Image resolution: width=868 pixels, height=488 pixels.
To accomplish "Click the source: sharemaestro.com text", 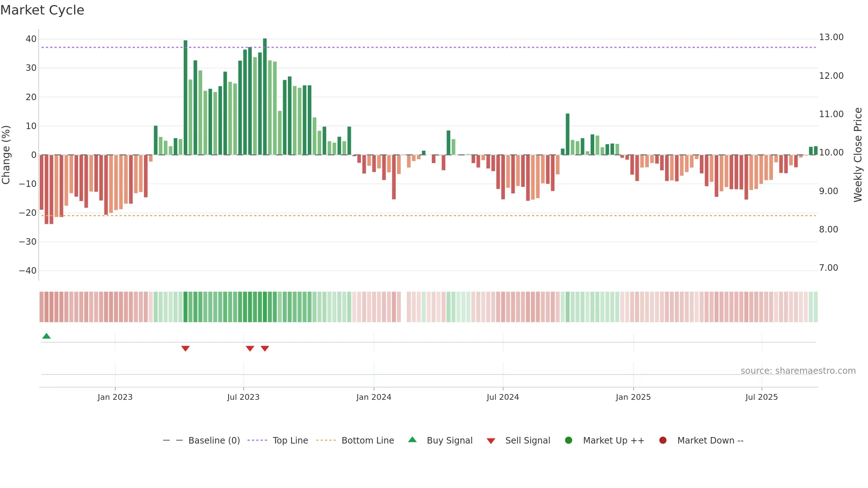I will point(798,371).
